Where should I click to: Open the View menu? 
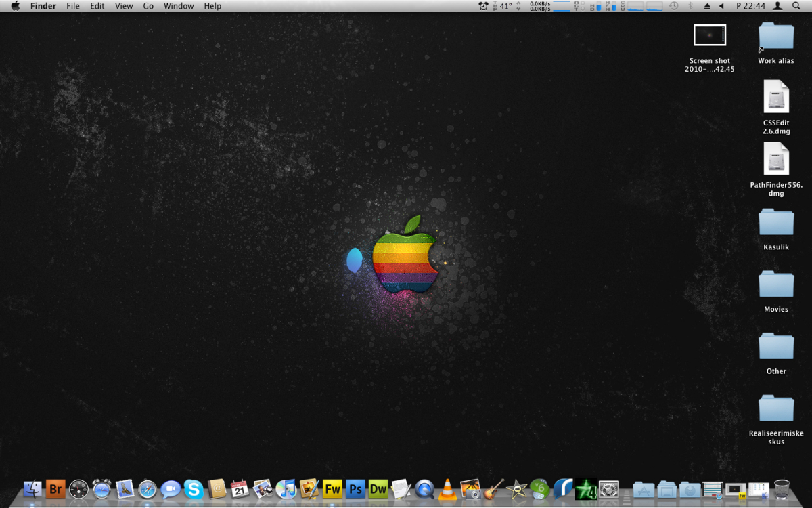(x=124, y=6)
